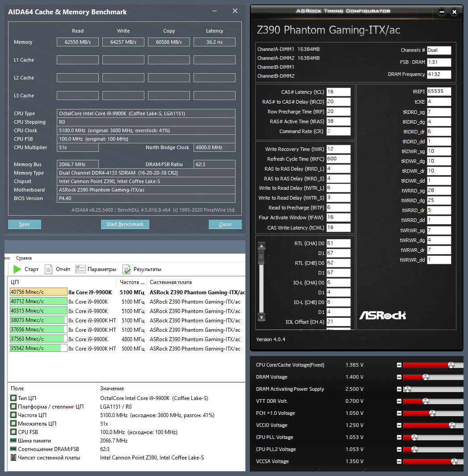Click the DRAM Frequency field
The width and height of the screenshot is (468, 476).
click(439, 75)
